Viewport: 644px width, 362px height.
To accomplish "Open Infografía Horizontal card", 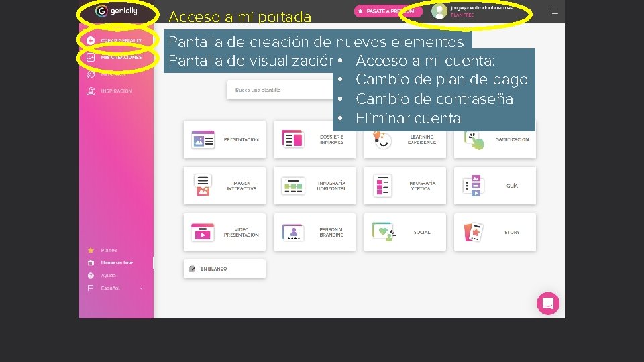I will point(315,186).
